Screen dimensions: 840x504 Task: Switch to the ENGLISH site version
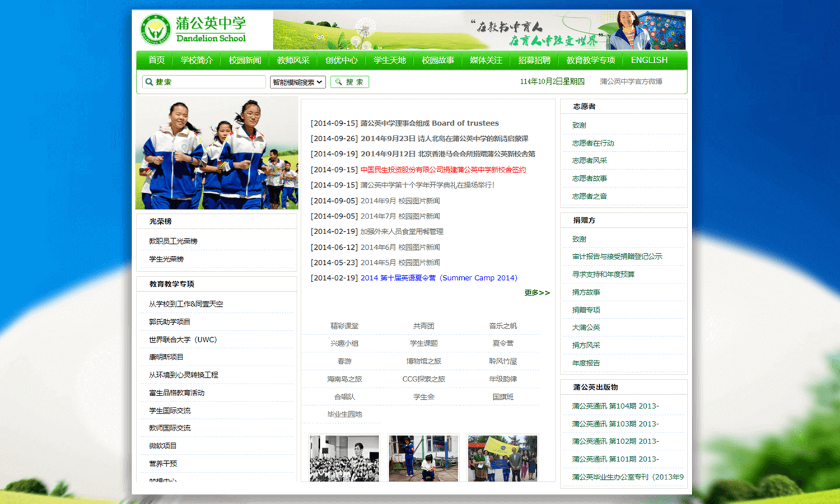click(x=649, y=60)
